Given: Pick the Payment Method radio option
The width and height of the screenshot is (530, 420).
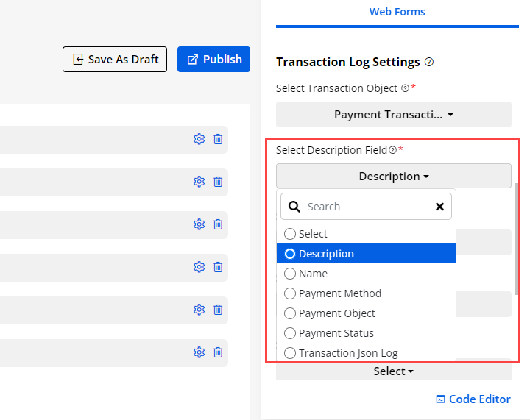Looking at the screenshot, I should 290,293.
